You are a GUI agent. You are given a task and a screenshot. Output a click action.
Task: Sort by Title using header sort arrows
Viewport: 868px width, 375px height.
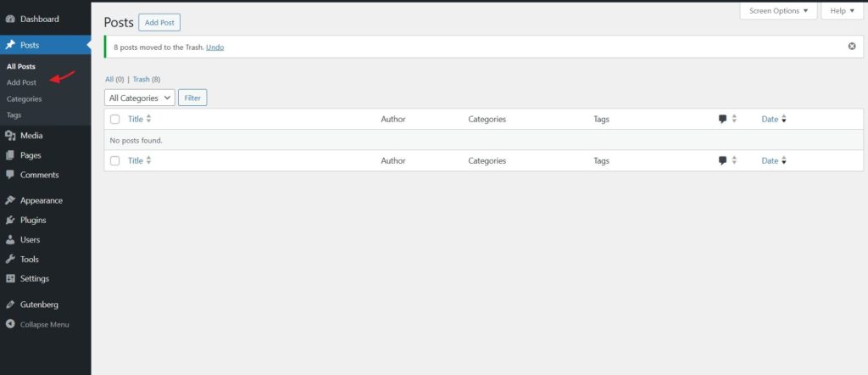click(x=148, y=119)
